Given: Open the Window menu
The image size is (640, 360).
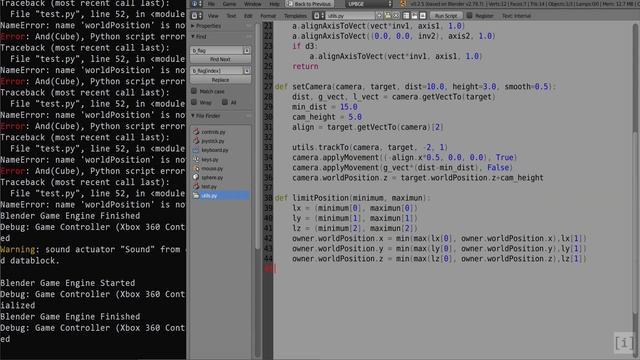Looking at the screenshot, I should tap(253, 4).
